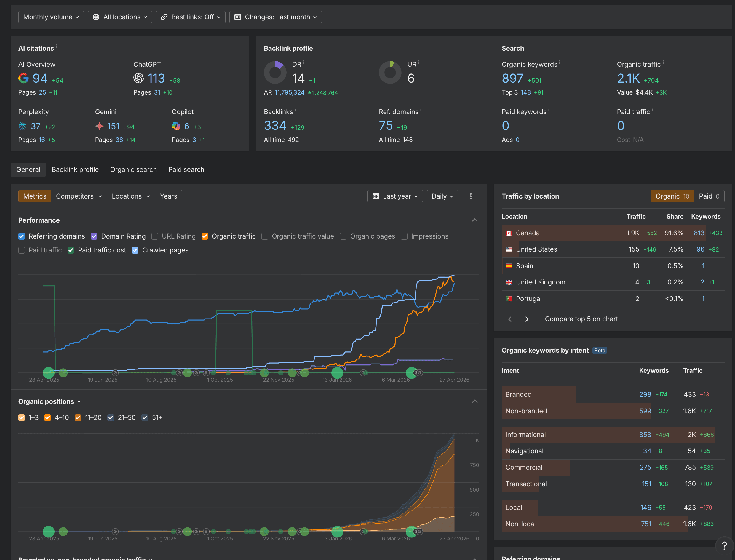Click the Organic traffic info icon

click(663, 62)
